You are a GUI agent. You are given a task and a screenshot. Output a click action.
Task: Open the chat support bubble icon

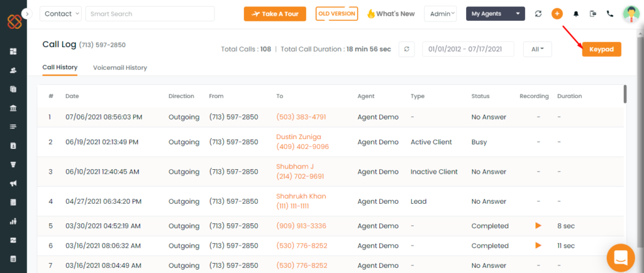621,258
